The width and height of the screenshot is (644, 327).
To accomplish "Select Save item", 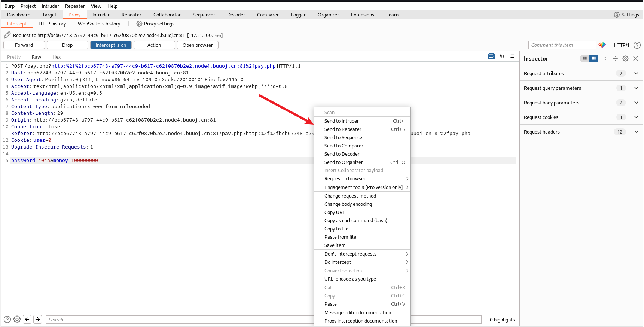I will 362,245.
